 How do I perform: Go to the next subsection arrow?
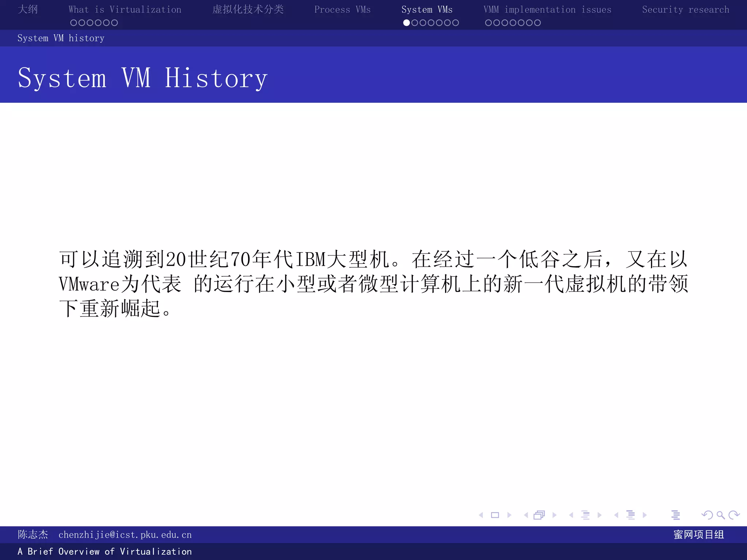[x=599, y=515]
